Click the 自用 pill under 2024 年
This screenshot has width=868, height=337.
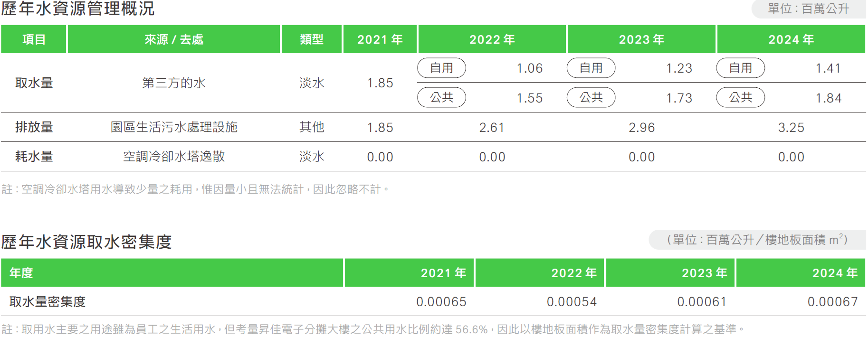740,68
